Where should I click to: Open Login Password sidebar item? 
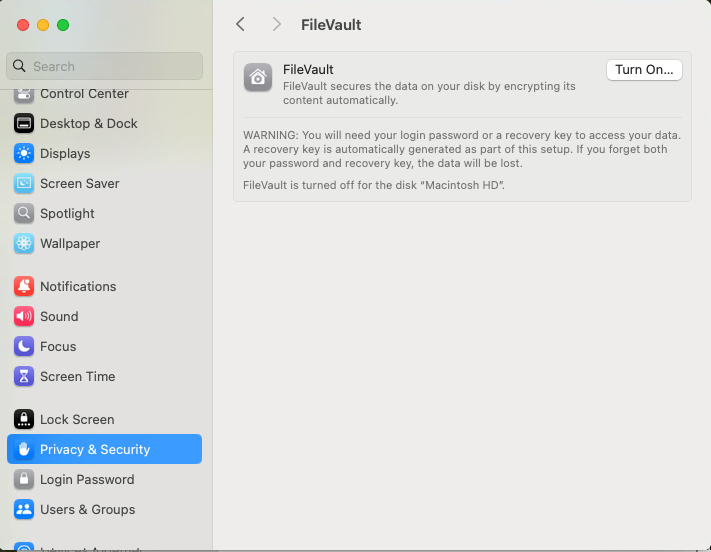[x=104, y=479]
